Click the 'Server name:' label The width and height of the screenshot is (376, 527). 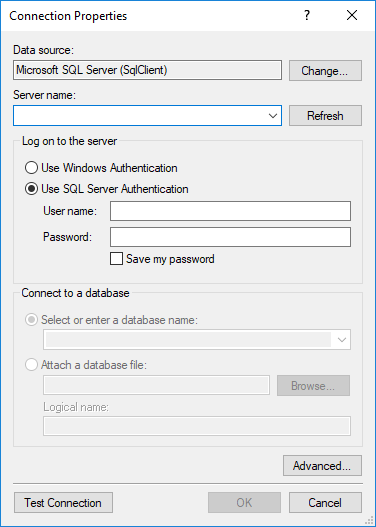coord(45,95)
